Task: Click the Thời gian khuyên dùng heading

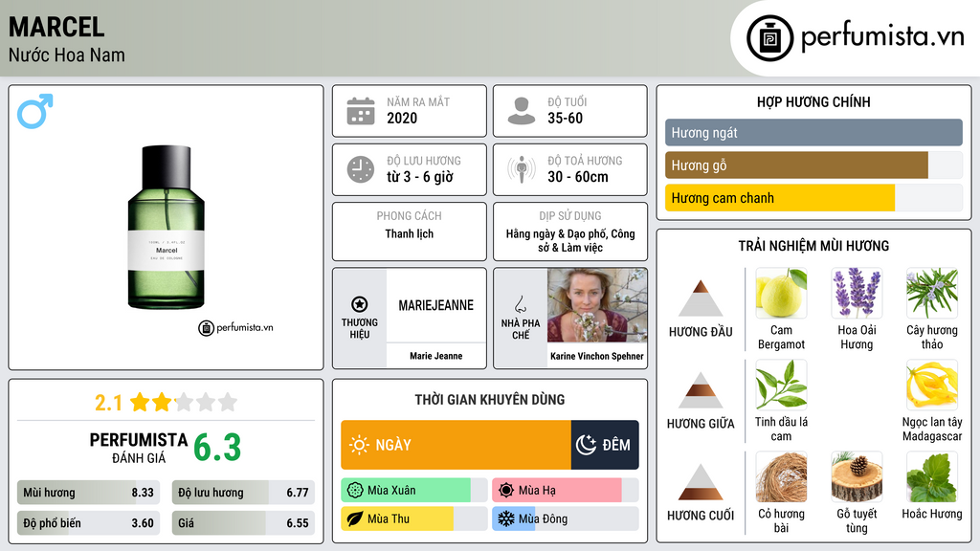Action: (x=490, y=399)
